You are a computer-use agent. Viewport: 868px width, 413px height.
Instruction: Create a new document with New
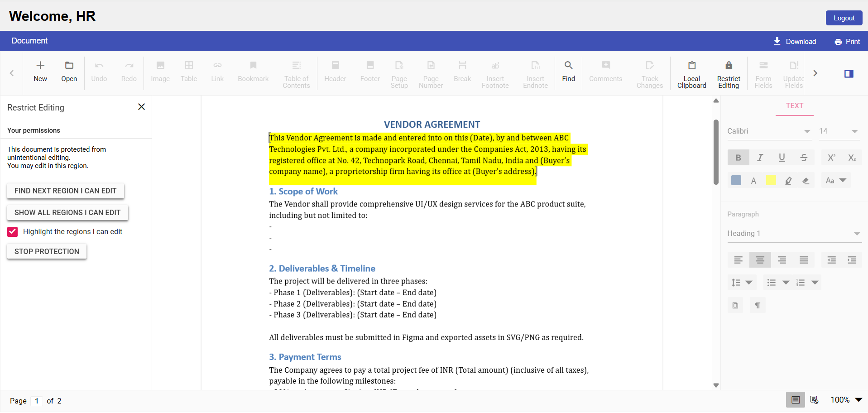[40, 71]
